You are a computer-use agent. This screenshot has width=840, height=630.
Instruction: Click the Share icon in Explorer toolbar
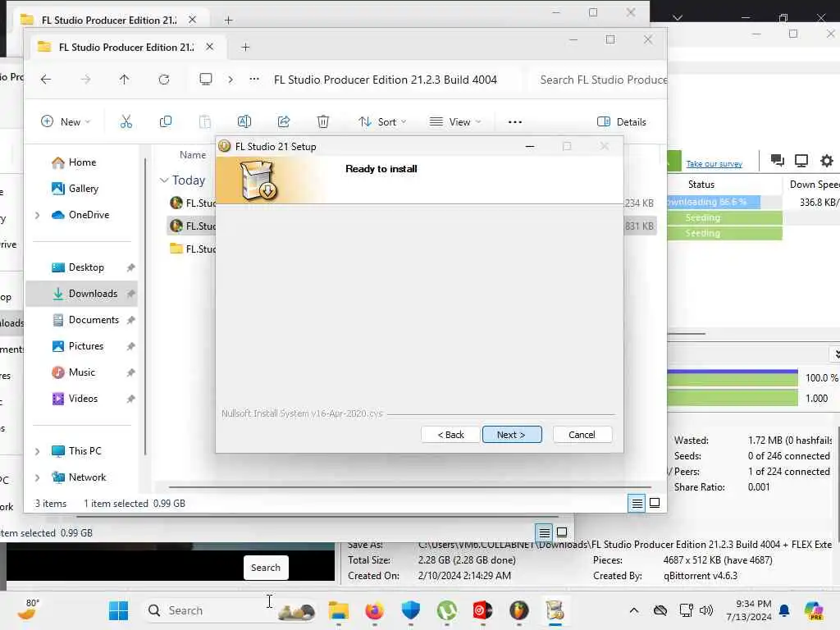point(284,121)
